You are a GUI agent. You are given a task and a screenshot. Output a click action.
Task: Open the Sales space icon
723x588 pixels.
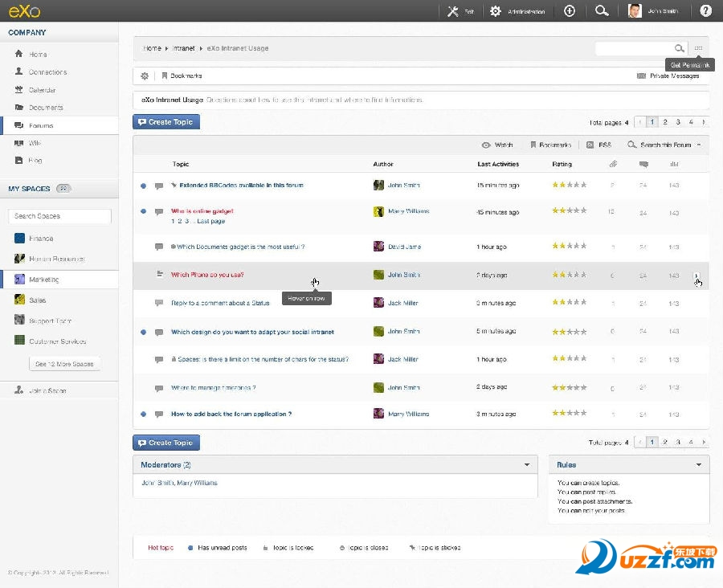point(19,300)
